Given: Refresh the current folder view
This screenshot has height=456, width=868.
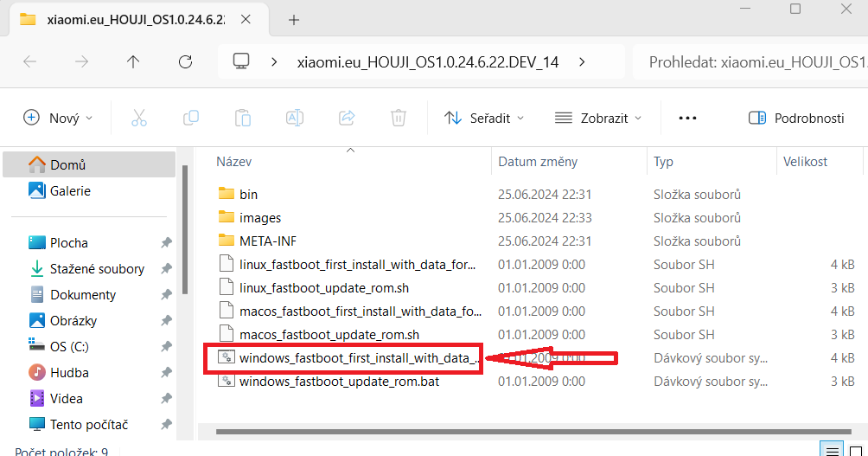Looking at the screenshot, I should 184,61.
